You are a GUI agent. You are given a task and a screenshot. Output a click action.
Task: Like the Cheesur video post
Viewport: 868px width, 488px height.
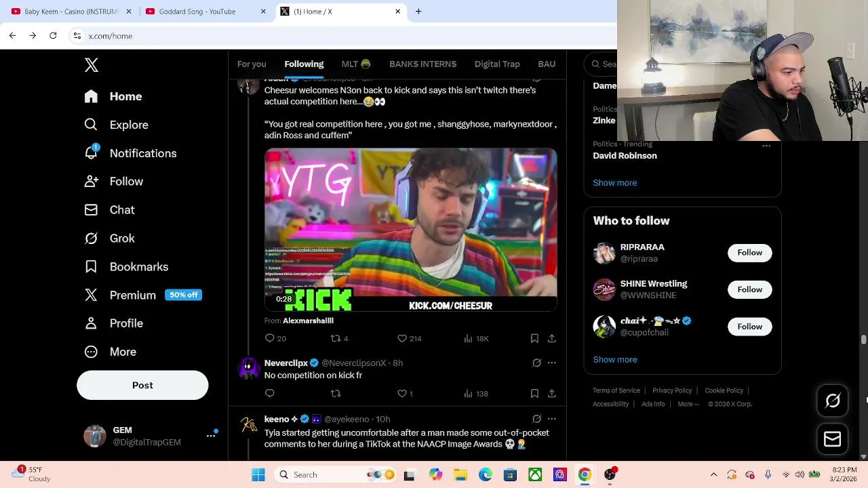[x=409, y=338]
